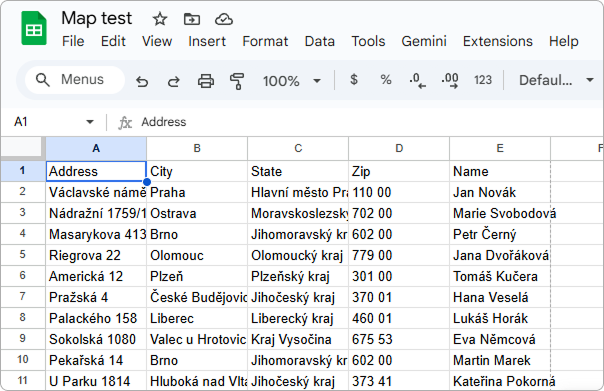The height and width of the screenshot is (391, 604).
Task: Format as percent with % icon
Action: click(386, 80)
